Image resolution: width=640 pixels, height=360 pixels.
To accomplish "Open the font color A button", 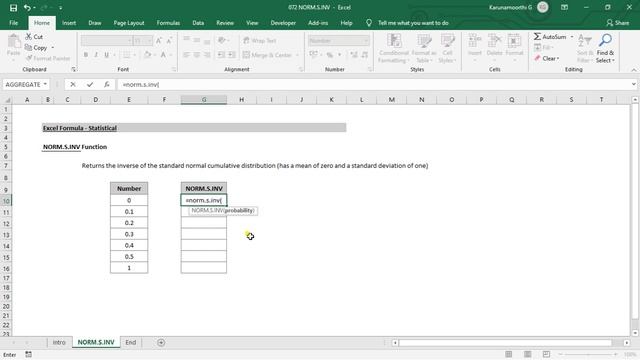I will point(163,55).
